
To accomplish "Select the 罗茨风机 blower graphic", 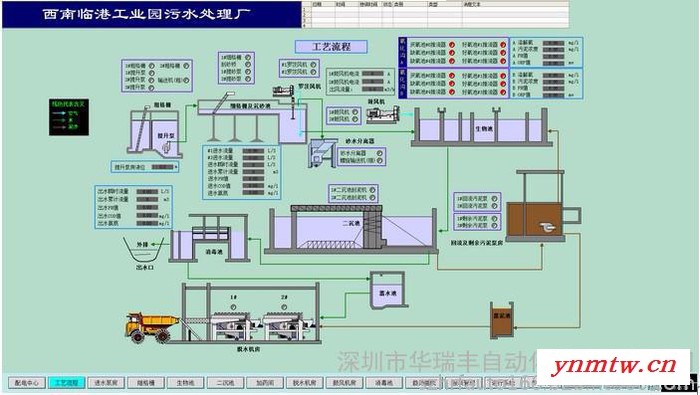I will 284,92.
